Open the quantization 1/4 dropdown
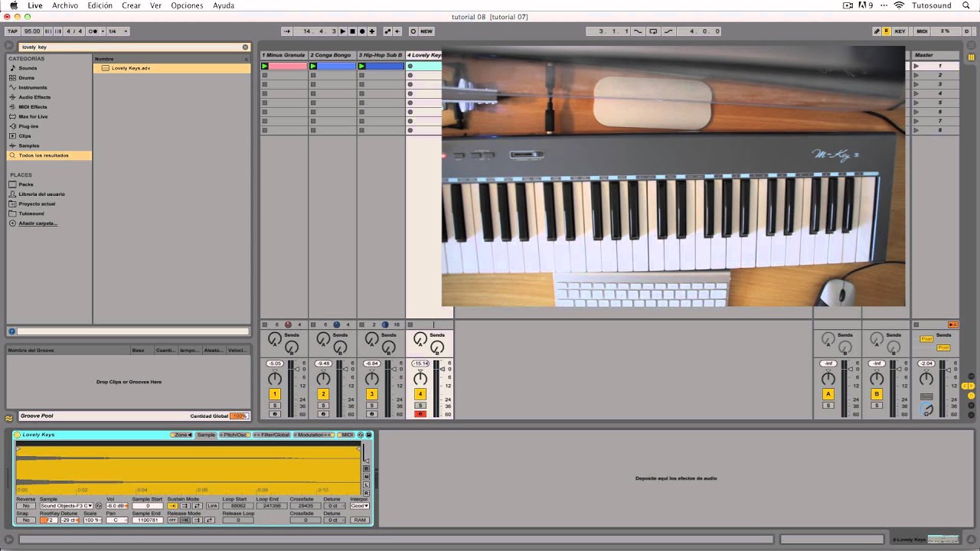The height and width of the screenshot is (551, 980). click(117, 31)
